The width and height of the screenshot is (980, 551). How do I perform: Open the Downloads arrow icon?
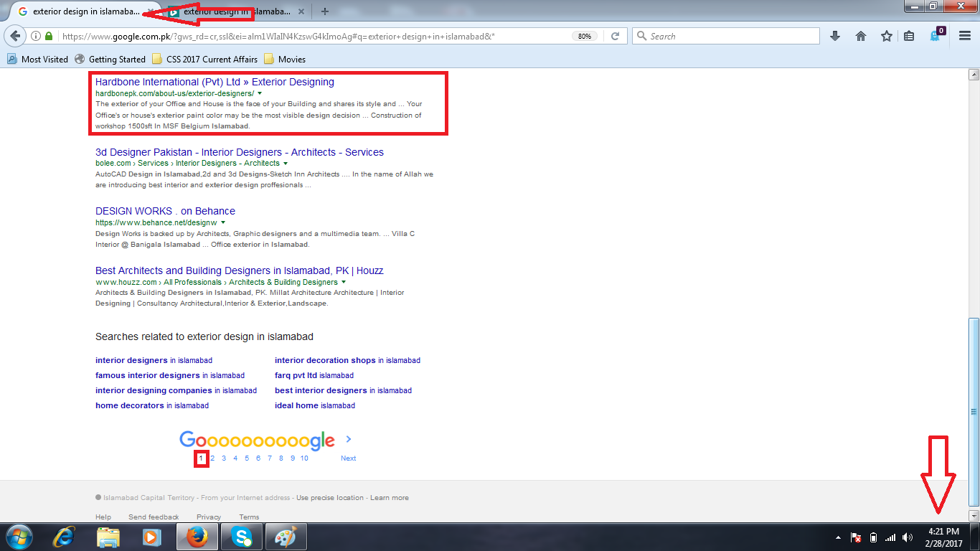[x=834, y=36]
